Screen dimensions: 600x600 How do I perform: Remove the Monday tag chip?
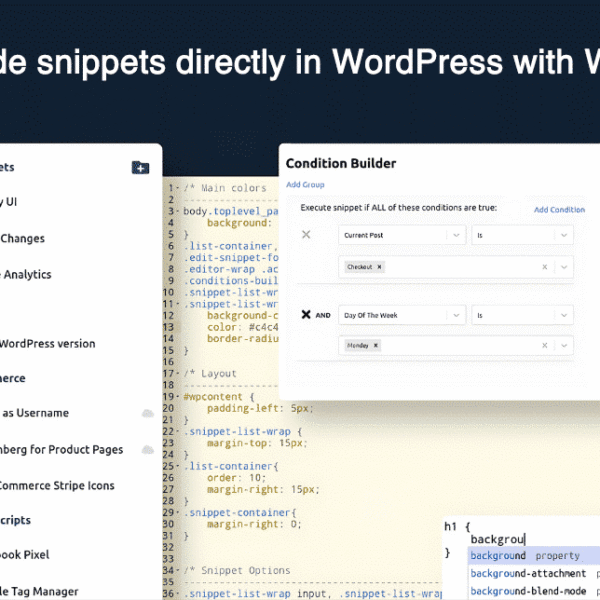click(x=376, y=346)
